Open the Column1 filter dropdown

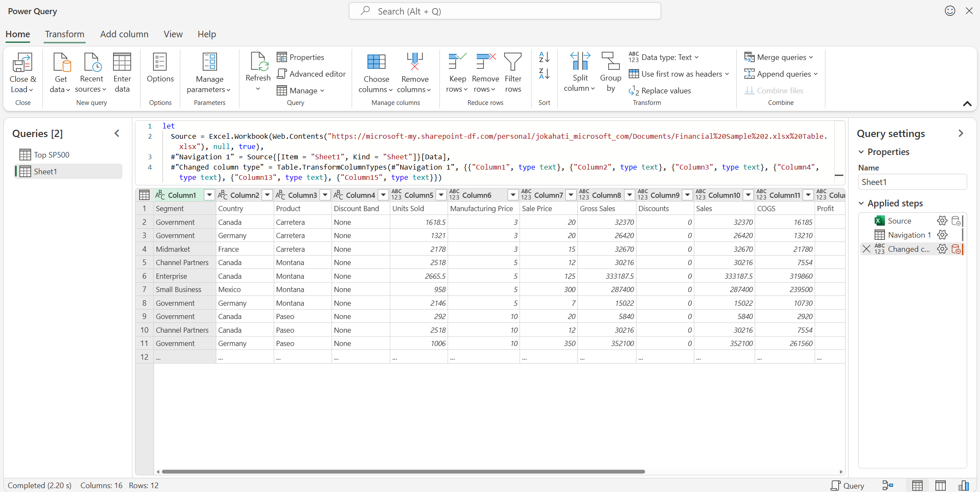click(x=209, y=195)
